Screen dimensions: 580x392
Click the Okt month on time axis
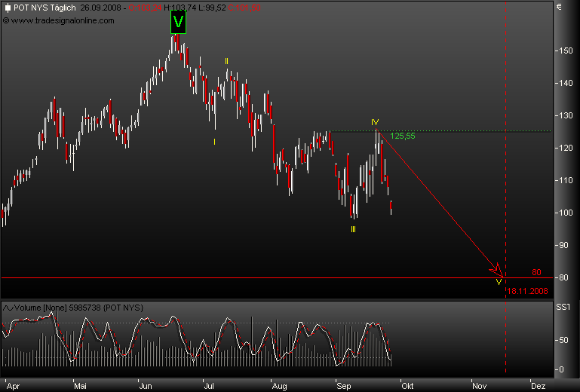tap(407, 386)
